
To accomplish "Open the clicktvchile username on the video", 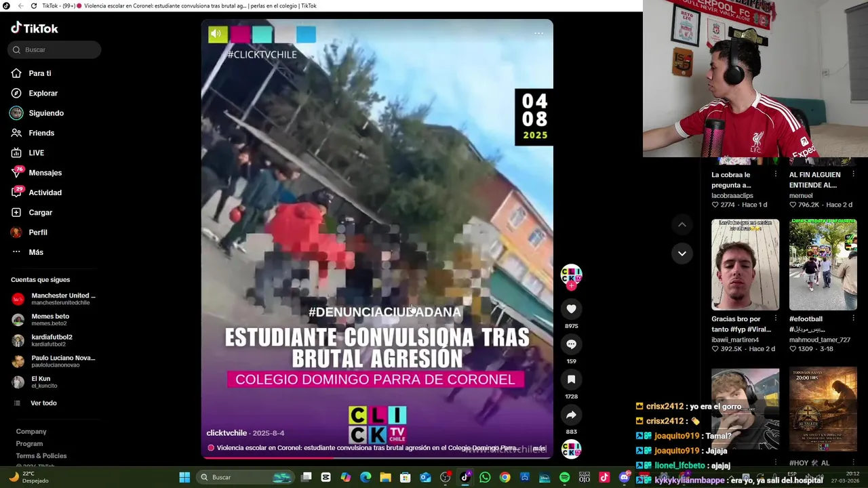I will click(226, 433).
